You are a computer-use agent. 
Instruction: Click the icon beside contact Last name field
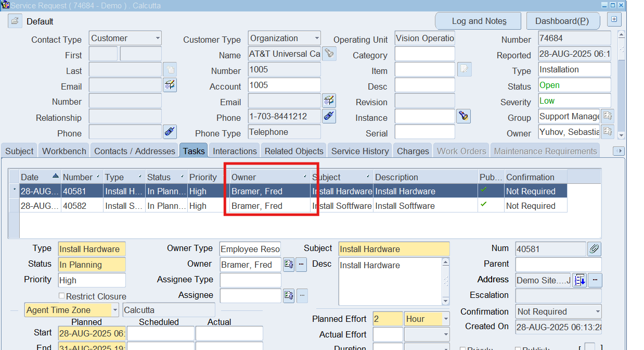170,69
